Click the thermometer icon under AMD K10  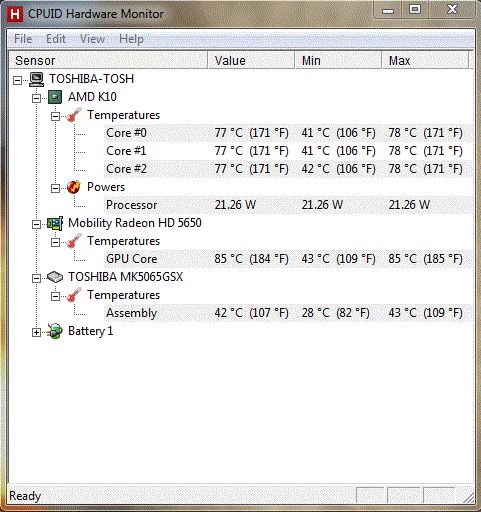coord(74,115)
